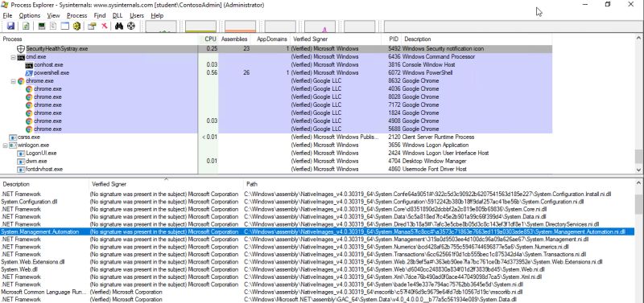Click the Chrome icon of PID 4908
Screen dimensions: 644x303
coord(29,121)
